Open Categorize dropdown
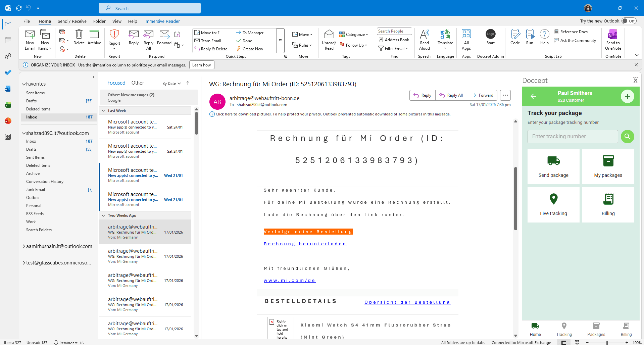The image size is (644, 345). (x=354, y=34)
